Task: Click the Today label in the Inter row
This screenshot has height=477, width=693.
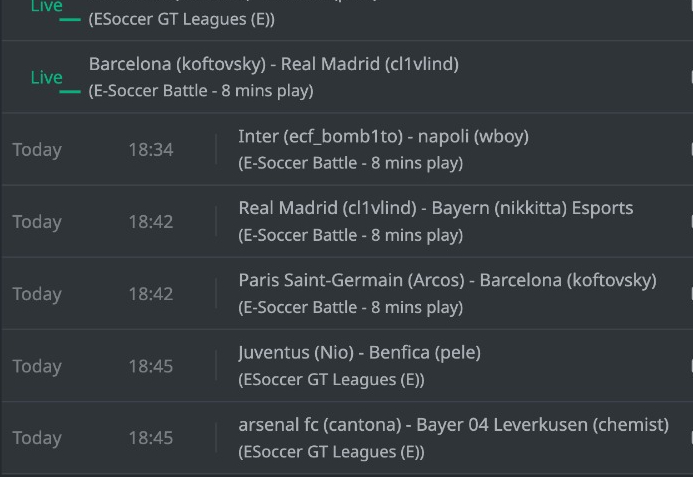Action: (37, 150)
